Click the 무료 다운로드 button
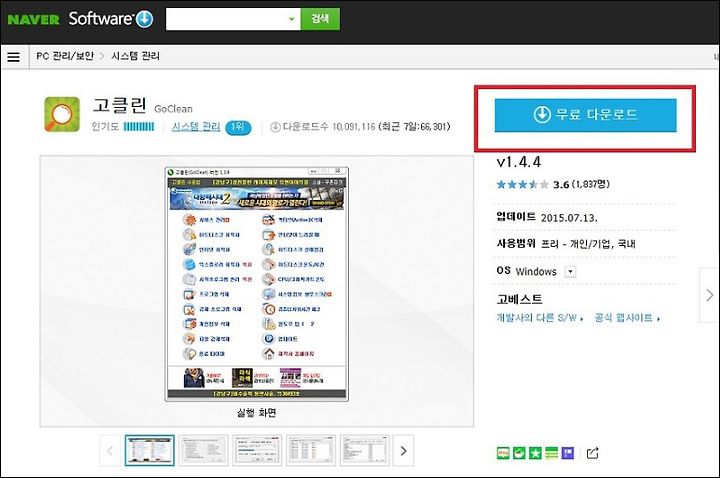Screen dimensions: 720x478 click(x=585, y=115)
